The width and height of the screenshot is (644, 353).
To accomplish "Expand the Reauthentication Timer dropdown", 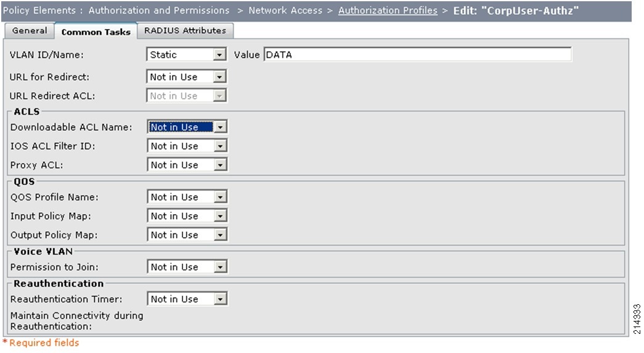I will click(187, 299).
